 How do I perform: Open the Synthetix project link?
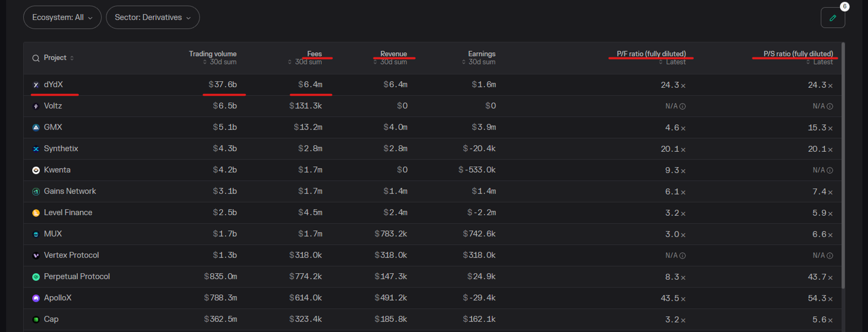point(61,149)
